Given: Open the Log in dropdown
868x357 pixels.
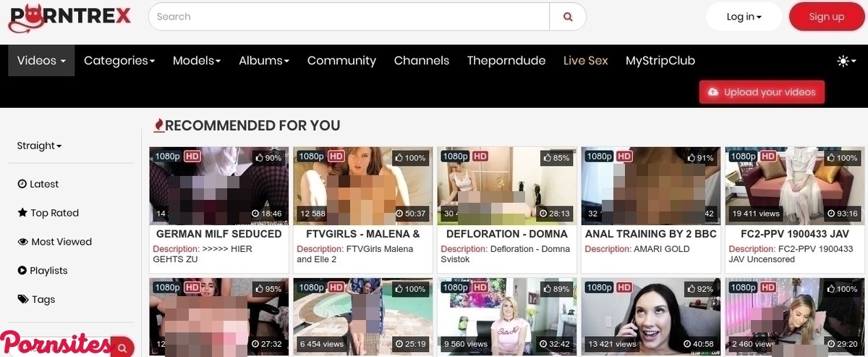Looking at the screenshot, I should pos(744,17).
